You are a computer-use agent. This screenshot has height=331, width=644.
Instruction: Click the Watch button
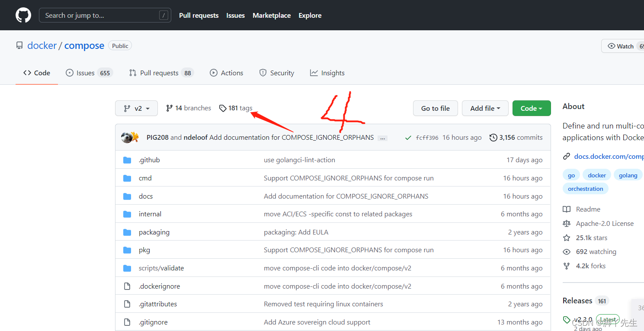tap(623, 46)
